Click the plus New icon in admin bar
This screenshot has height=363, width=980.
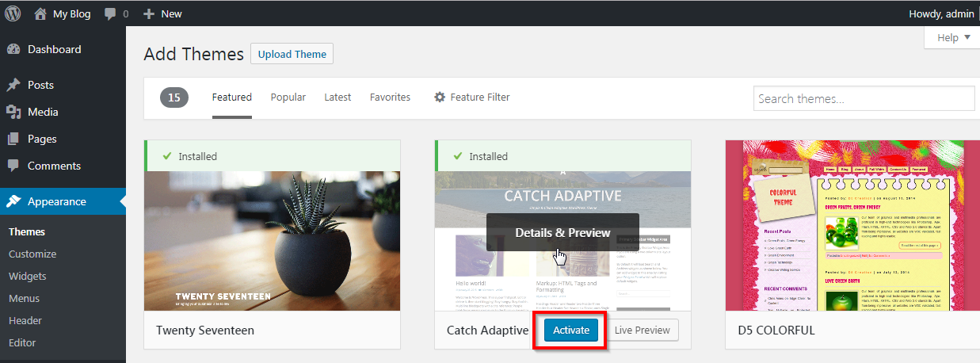pos(148,13)
